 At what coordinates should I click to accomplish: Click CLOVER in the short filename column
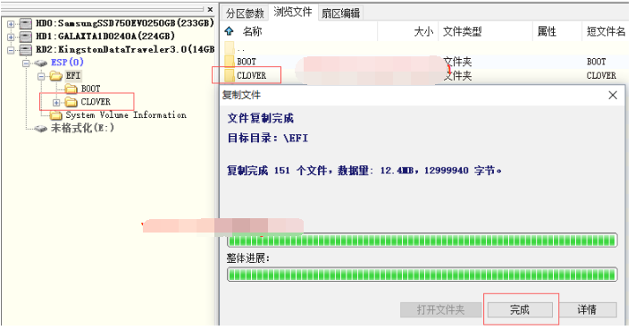[601, 76]
